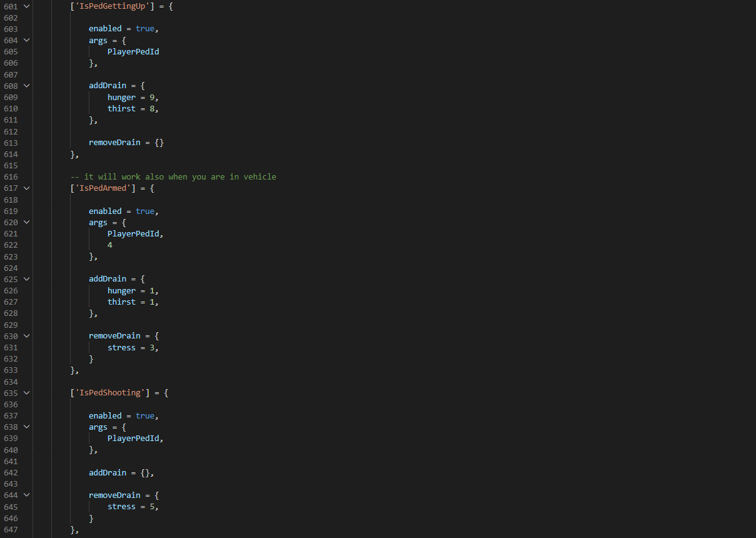The height and width of the screenshot is (538, 756).
Task: Click 'addDrain = {' on line 608
Action: (117, 86)
